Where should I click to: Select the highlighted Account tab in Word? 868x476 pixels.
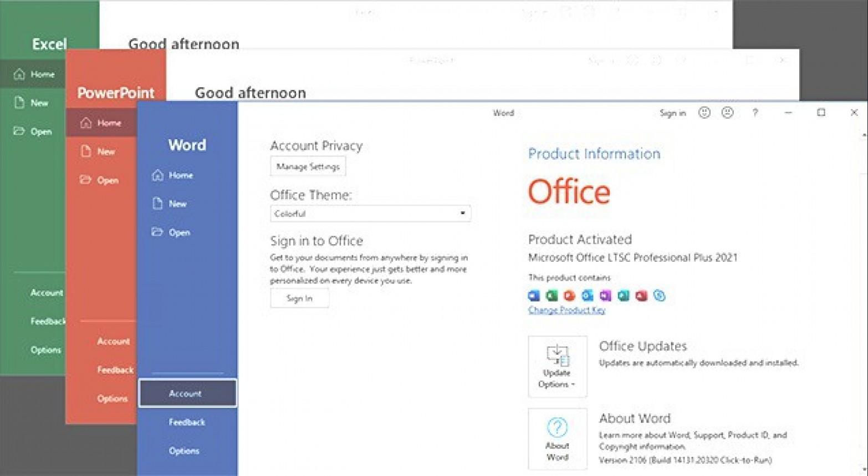pos(188,393)
